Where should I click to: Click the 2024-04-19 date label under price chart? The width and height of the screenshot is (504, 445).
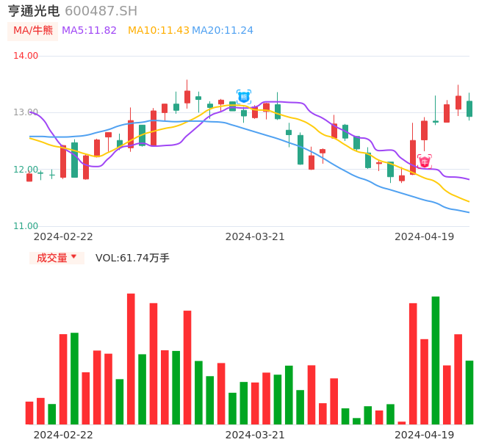coord(425,236)
